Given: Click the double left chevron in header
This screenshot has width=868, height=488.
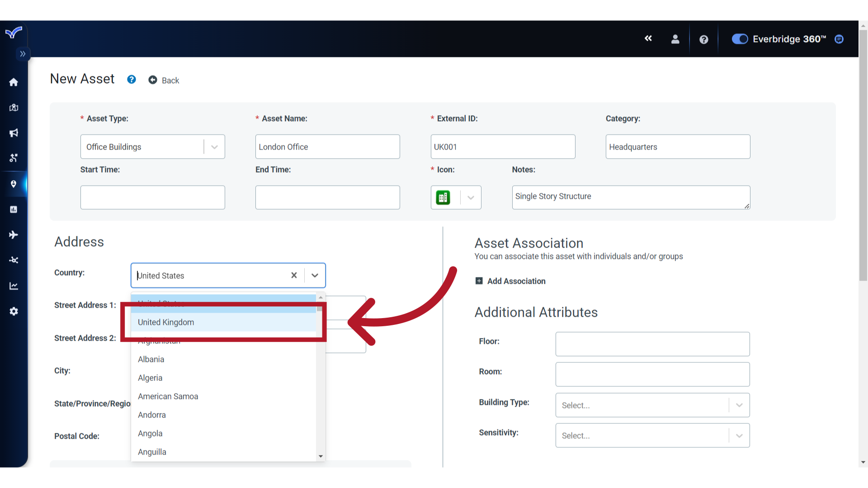Looking at the screenshot, I should tap(648, 39).
